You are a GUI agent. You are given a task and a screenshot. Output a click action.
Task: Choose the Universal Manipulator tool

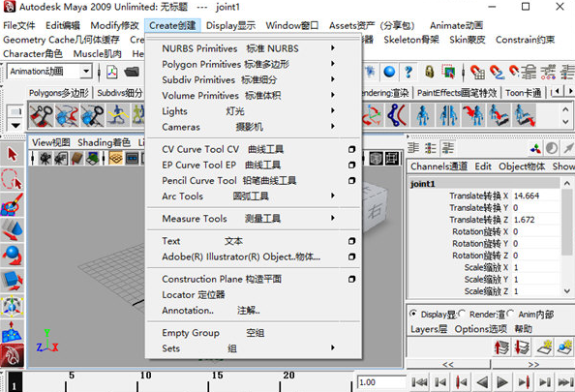[x=13, y=306]
